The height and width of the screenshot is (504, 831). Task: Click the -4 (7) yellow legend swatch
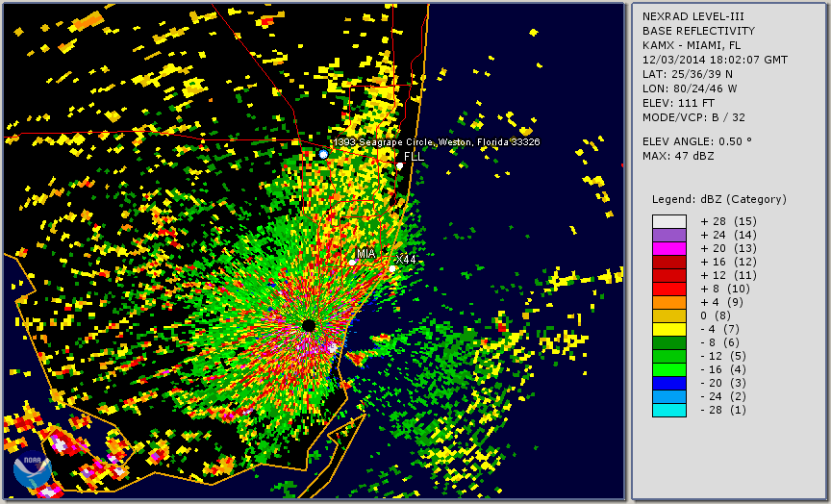tap(669, 330)
